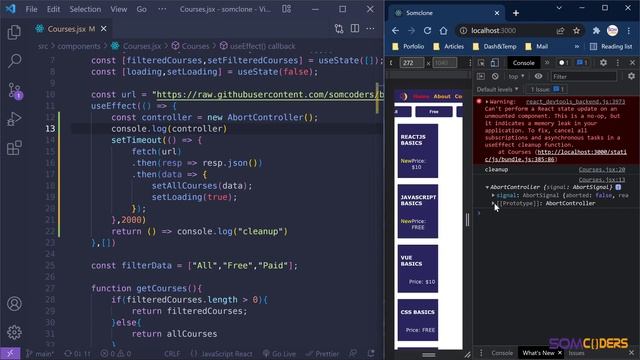Open the react_devtools_backend.js source link
Viewport: 640px width, 360px height.
pos(575,102)
